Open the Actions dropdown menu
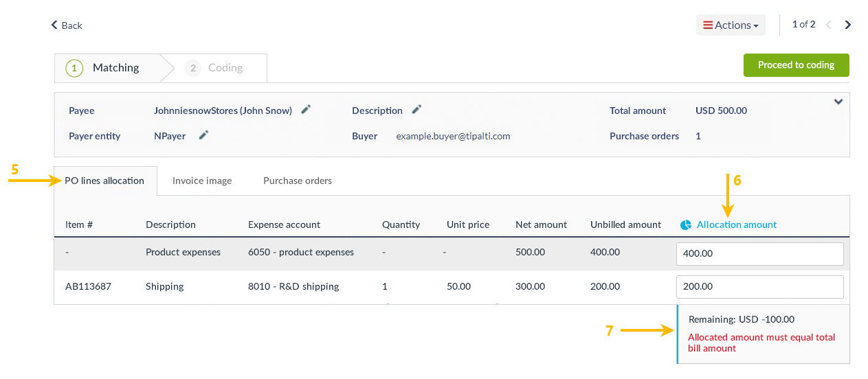This screenshot has height=379, width=868. tap(731, 25)
